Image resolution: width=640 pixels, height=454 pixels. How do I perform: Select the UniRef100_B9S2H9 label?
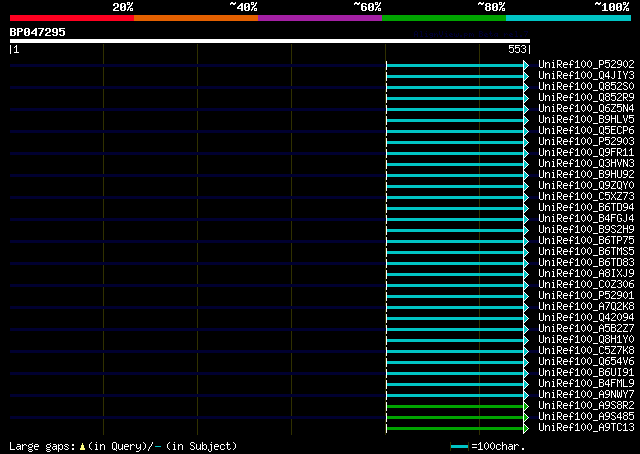click(586, 230)
